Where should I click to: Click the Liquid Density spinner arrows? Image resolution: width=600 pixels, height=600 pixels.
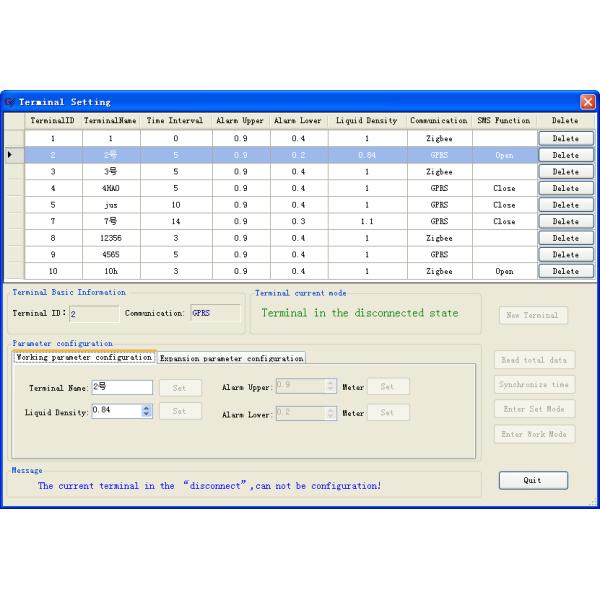click(147, 410)
